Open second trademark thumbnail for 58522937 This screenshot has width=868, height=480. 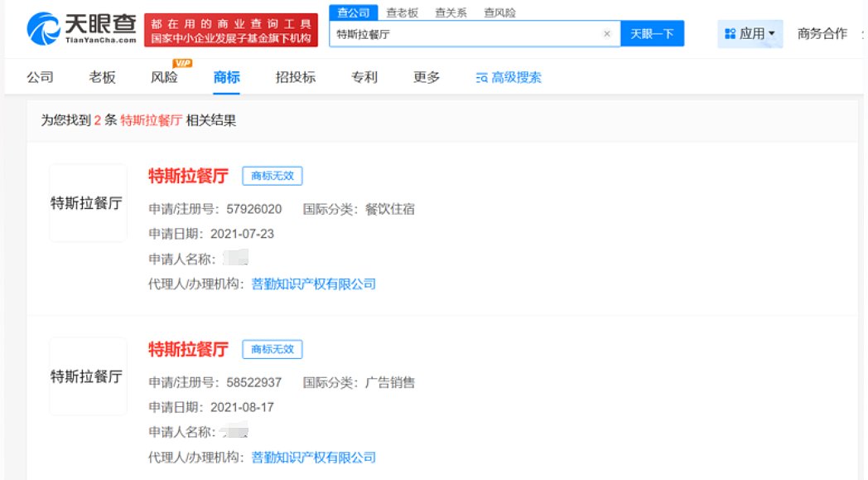pos(88,376)
